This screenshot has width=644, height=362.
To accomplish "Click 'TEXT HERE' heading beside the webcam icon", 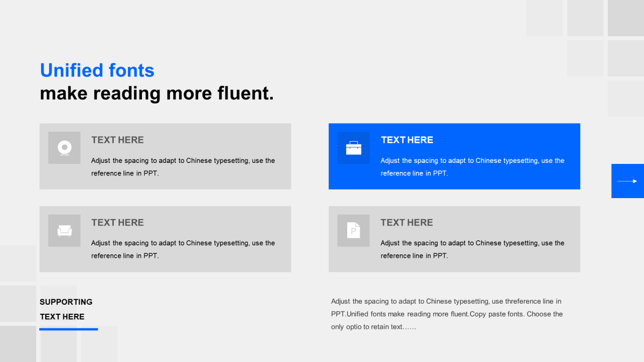I will 117,140.
